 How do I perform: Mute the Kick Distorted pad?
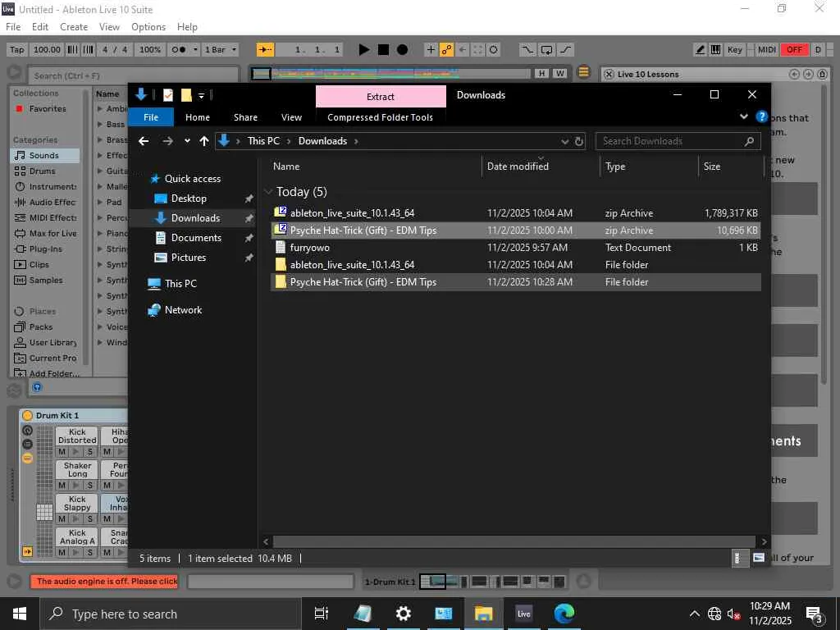62,452
